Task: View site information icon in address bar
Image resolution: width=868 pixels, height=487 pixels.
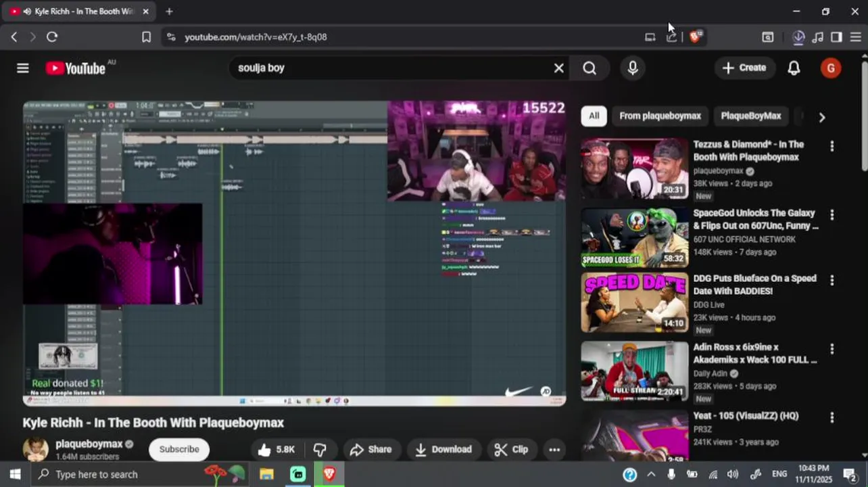Action: point(171,37)
